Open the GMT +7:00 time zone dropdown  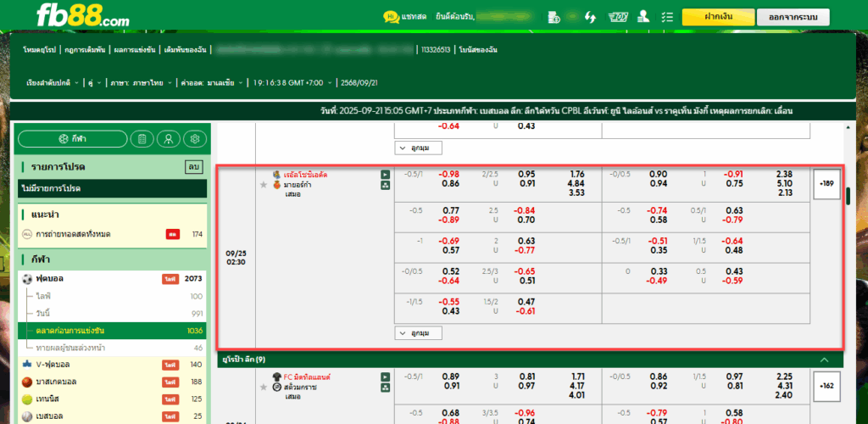tap(292, 83)
